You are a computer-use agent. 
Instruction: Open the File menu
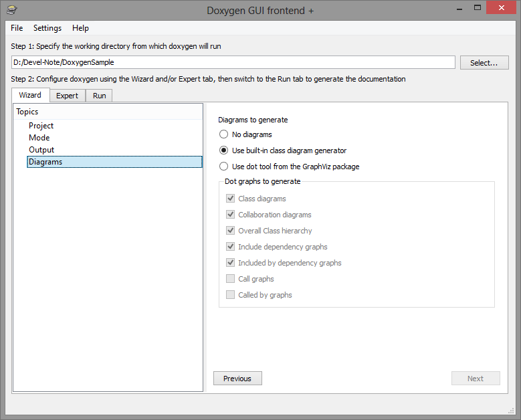coord(17,28)
